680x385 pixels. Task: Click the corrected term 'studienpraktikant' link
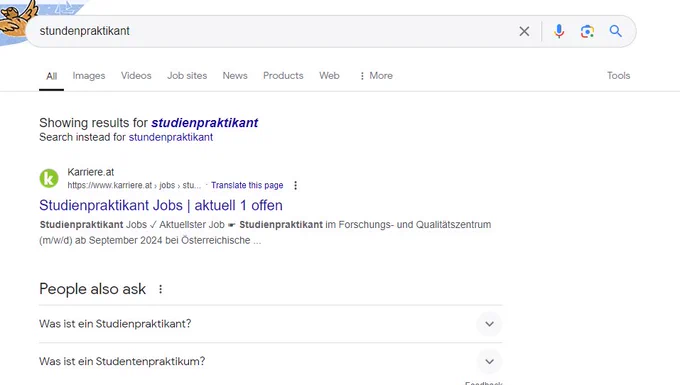coord(205,123)
